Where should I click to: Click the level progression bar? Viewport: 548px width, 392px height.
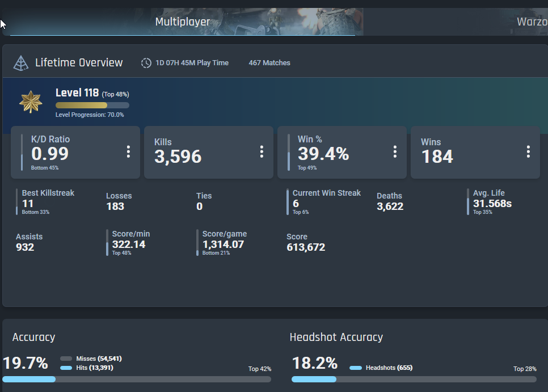92,105
